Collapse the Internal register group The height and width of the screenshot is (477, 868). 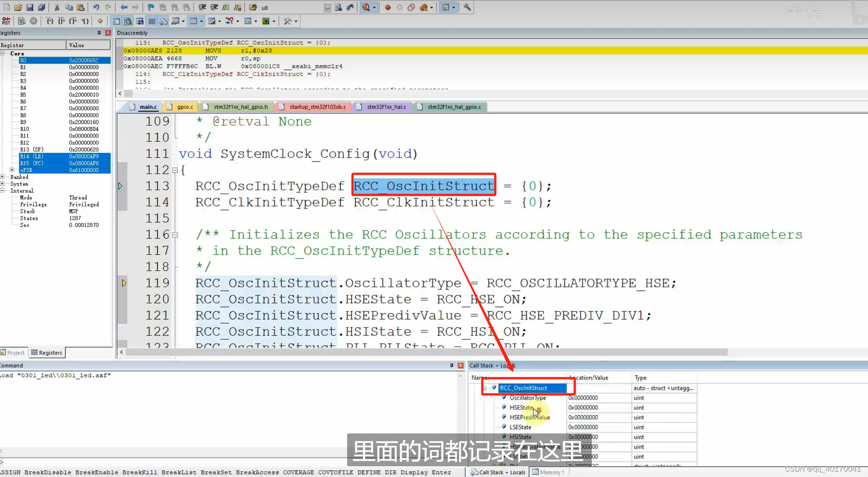3,190
